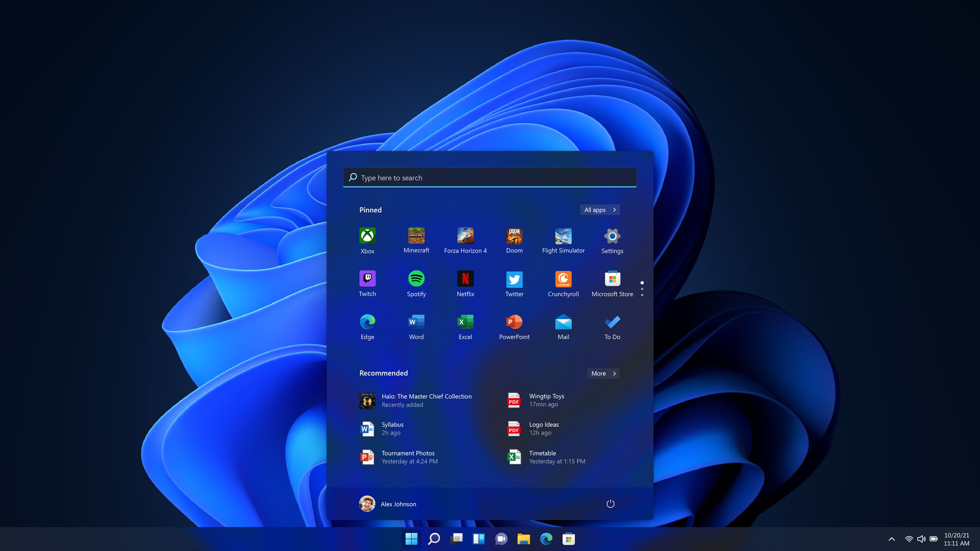This screenshot has height=551, width=980.
Task: Click More in Recommended section
Action: (x=603, y=373)
